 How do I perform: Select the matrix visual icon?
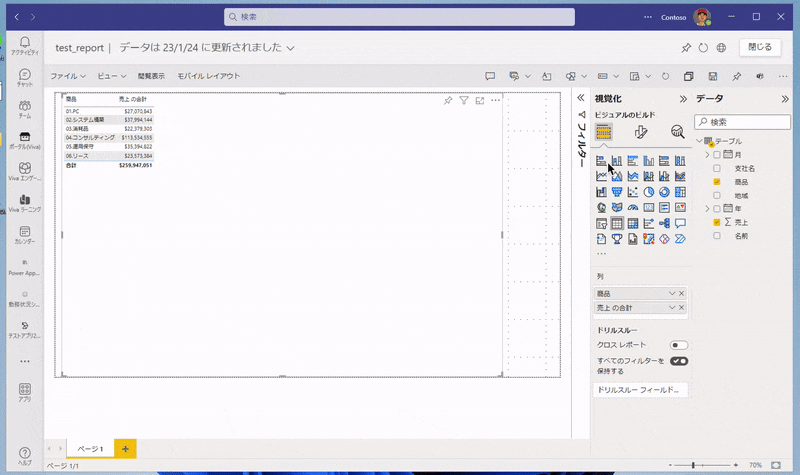[x=633, y=223]
